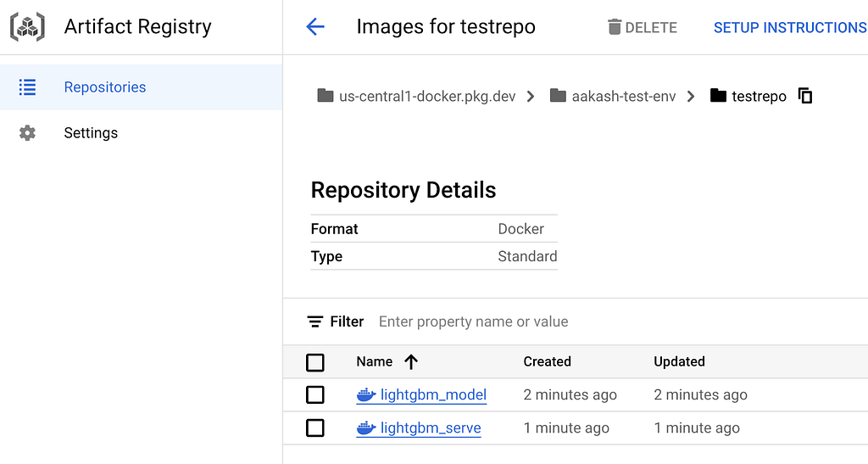Click the 'Standard' type value
Image resolution: width=868 pixels, height=464 pixels.
tap(527, 256)
